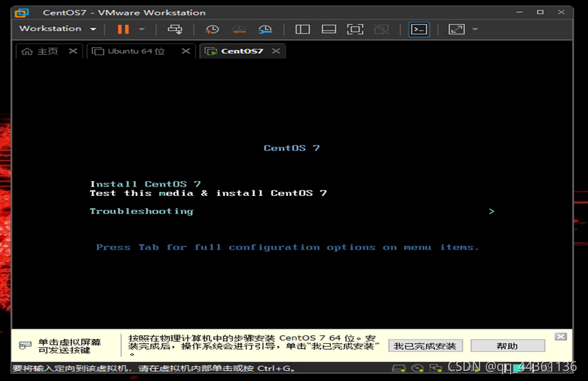Revert virtual machine to previous snapshot icon

pos(239,29)
